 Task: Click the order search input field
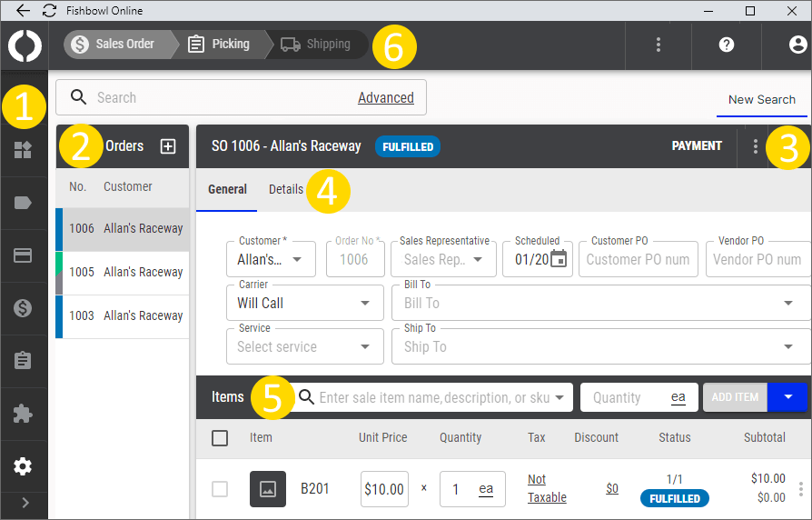click(x=218, y=97)
